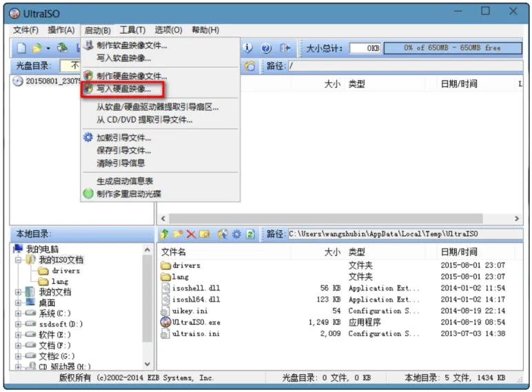
Task: Expand the 文档2(G:) drive node
Action: pyautogui.click(x=19, y=356)
